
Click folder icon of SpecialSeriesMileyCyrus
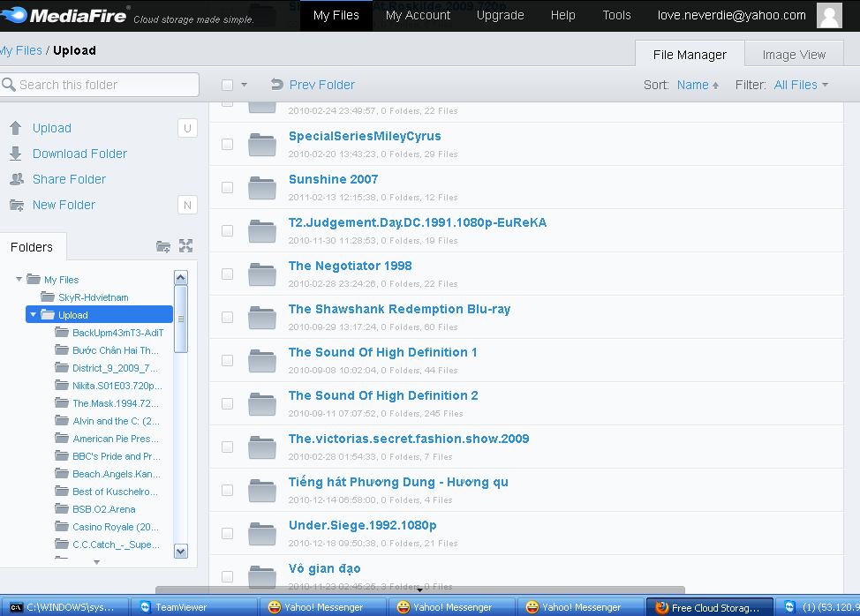coord(262,145)
